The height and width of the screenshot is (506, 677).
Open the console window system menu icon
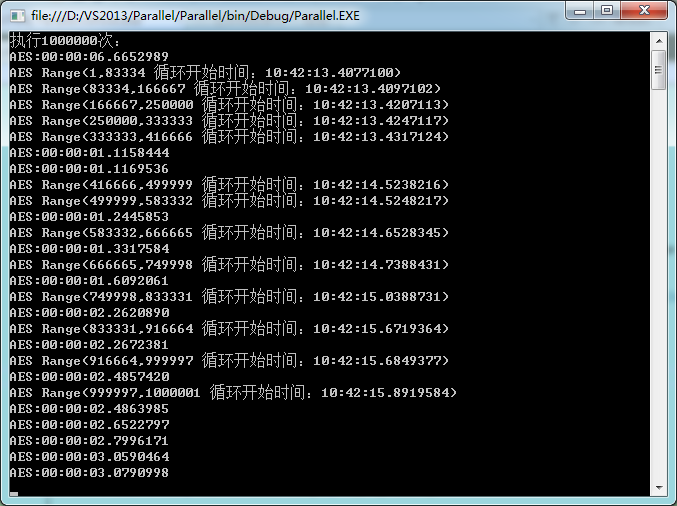[17, 16]
